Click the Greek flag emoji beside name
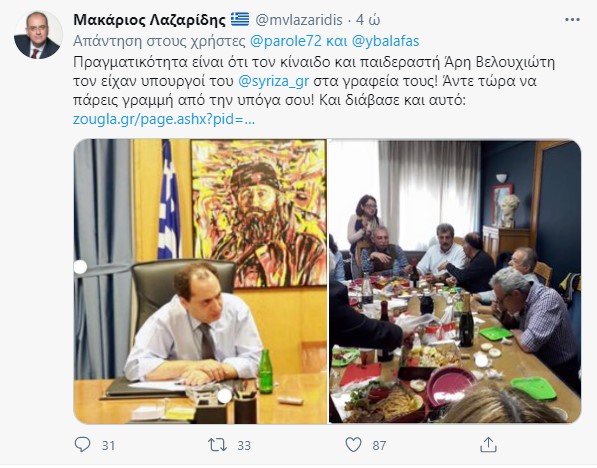The width and height of the screenshot is (597, 468). tap(240, 19)
